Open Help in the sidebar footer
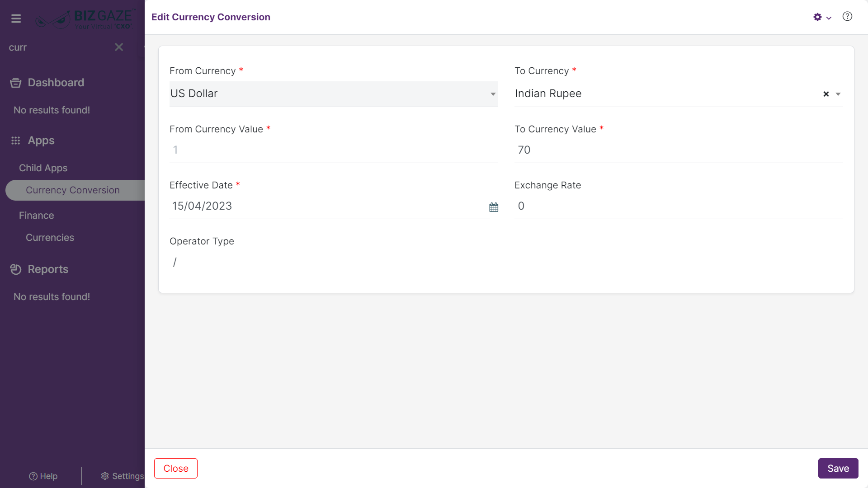The width and height of the screenshot is (868, 488). (43, 476)
